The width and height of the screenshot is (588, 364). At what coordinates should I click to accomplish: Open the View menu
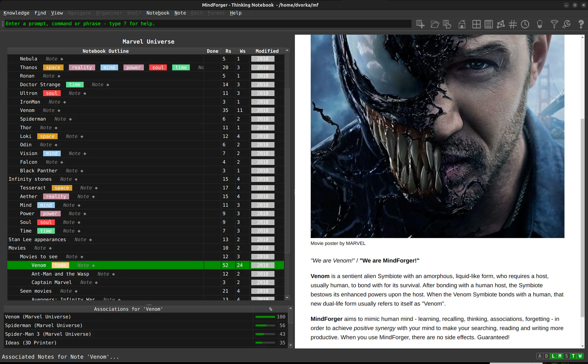tap(57, 13)
